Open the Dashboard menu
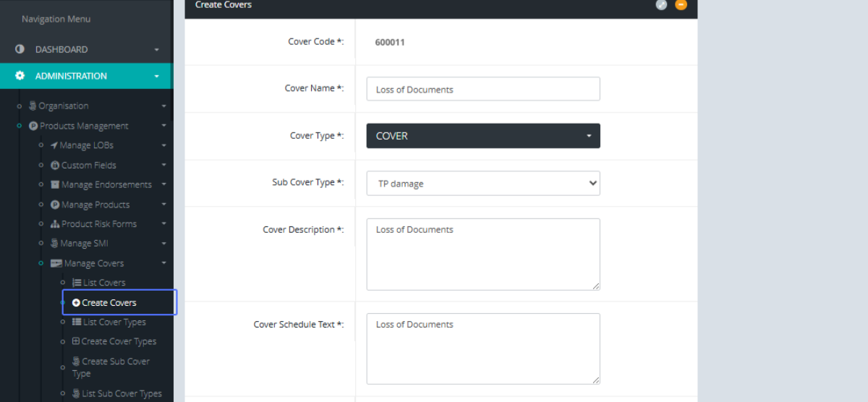The height and width of the screenshot is (402, 868). [61, 49]
